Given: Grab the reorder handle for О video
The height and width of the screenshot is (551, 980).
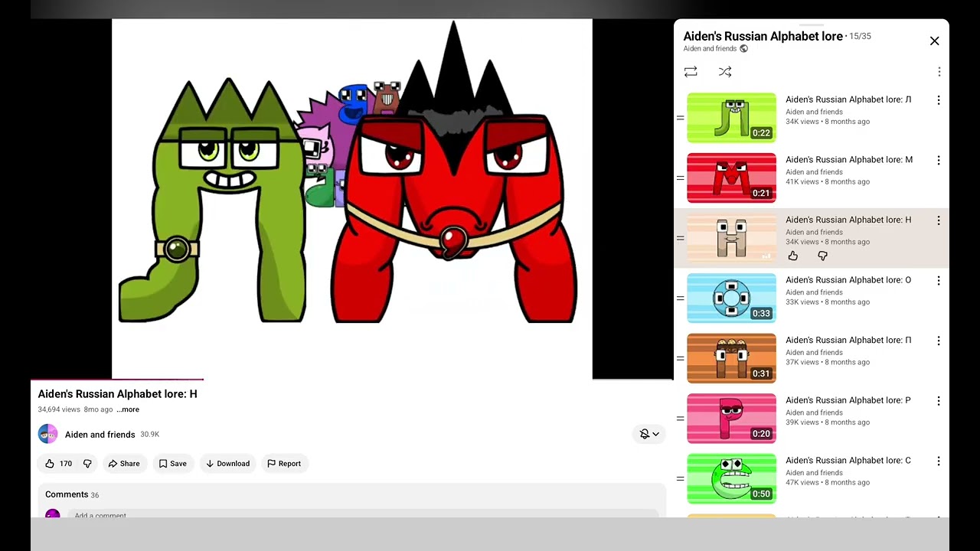Looking at the screenshot, I should [x=680, y=298].
